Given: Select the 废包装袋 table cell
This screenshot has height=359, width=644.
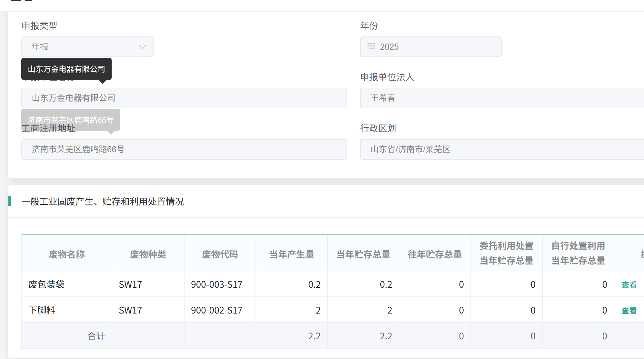Looking at the screenshot, I should pyautogui.click(x=46, y=284).
